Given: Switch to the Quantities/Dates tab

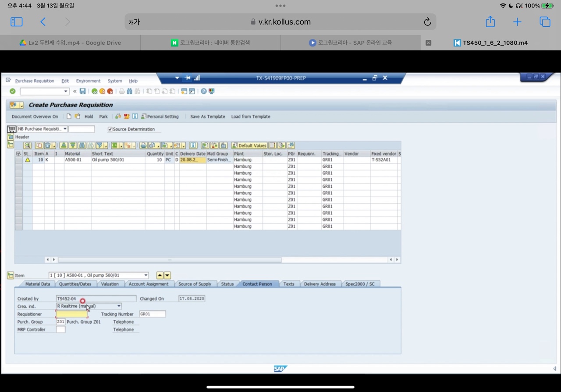Looking at the screenshot, I should [75, 284].
